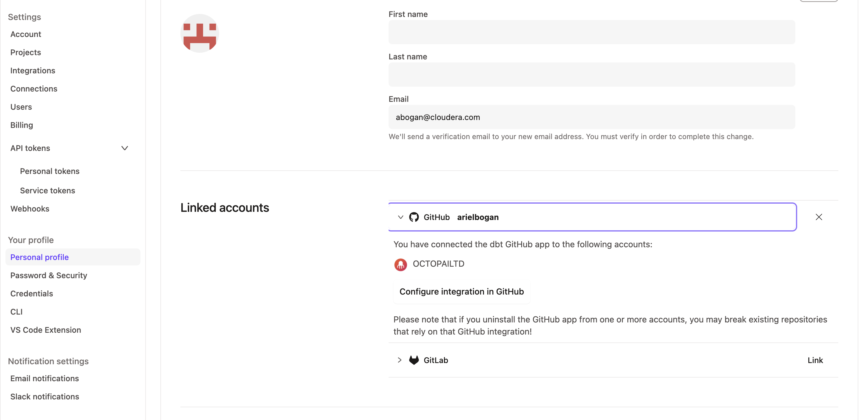This screenshot has width=868, height=420.
Task: Click the GitHub octocat icon
Action: pos(414,217)
